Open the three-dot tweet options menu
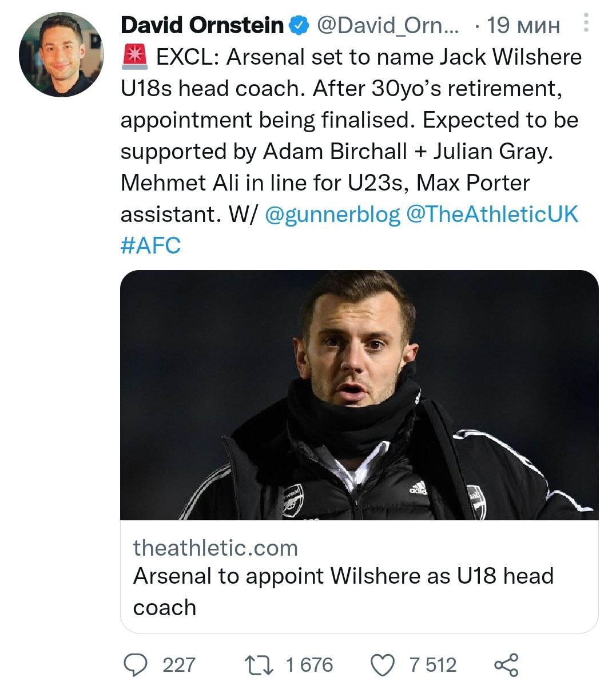The height and width of the screenshot is (689, 616). (586, 23)
